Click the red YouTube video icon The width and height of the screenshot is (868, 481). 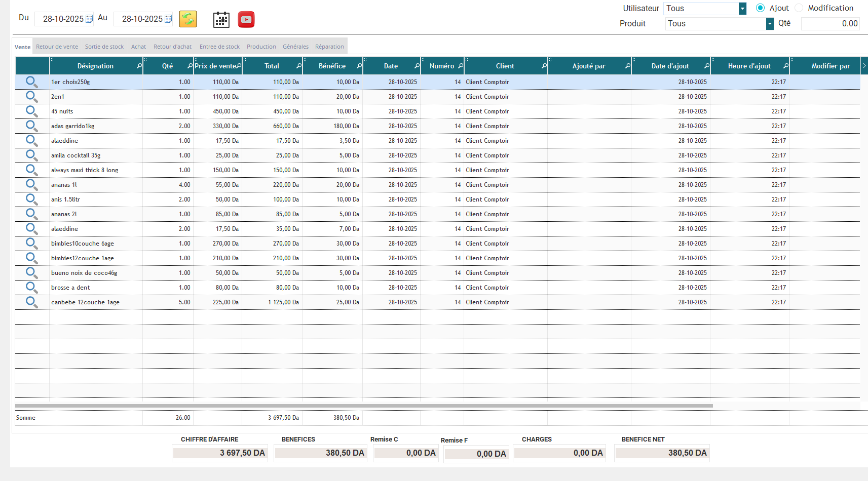click(246, 20)
